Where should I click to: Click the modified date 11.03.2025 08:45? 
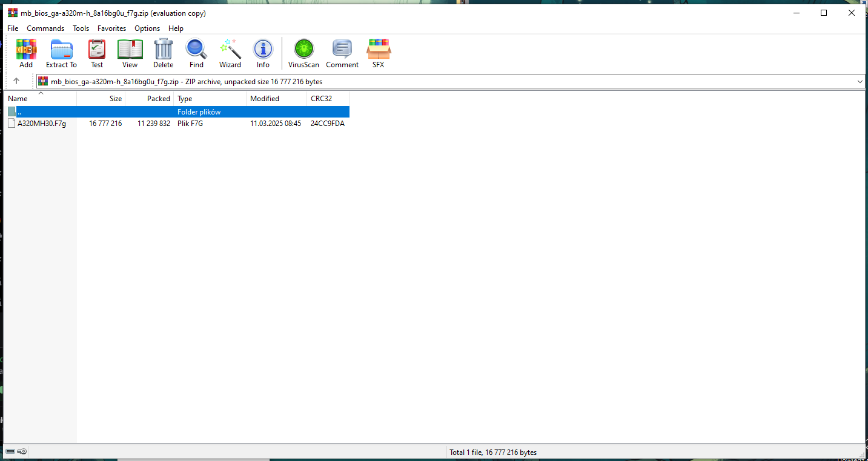tap(276, 124)
